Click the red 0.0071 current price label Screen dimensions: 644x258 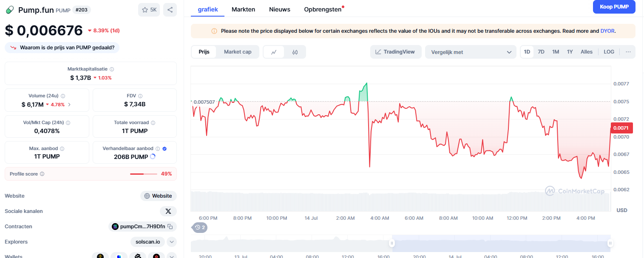(621, 128)
